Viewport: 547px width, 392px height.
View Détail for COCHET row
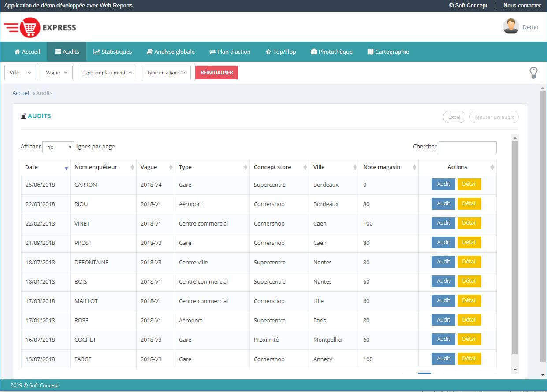(x=469, y=339)
